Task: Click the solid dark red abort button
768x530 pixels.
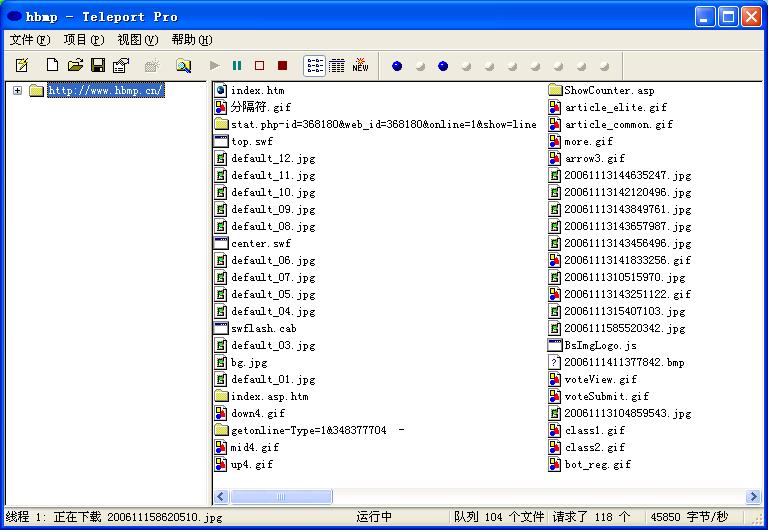Action: pyautogui.click(x=283, y=66)
